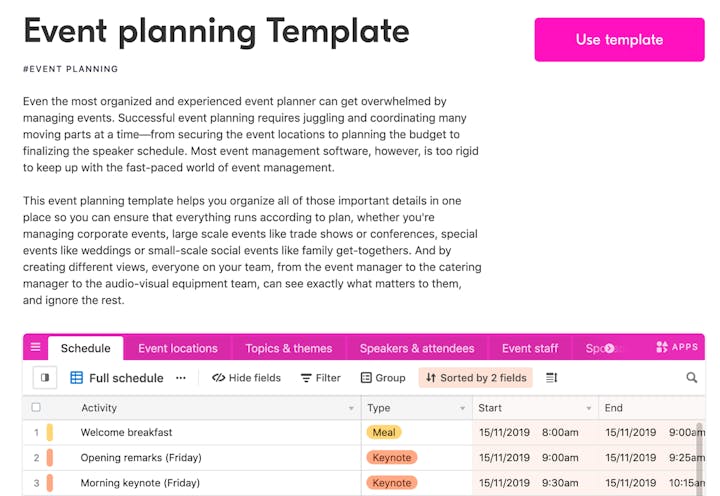Screen dimensions: 720x496
Task: Click the Use template button
Action: click(619, 40)
